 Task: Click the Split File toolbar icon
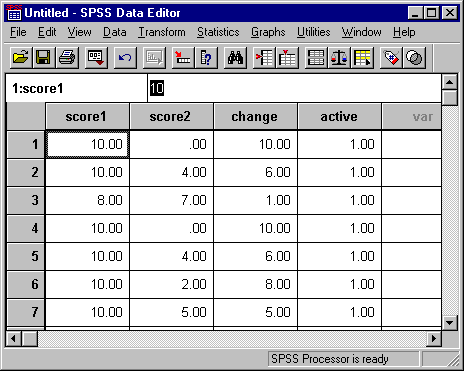(316, 58)
